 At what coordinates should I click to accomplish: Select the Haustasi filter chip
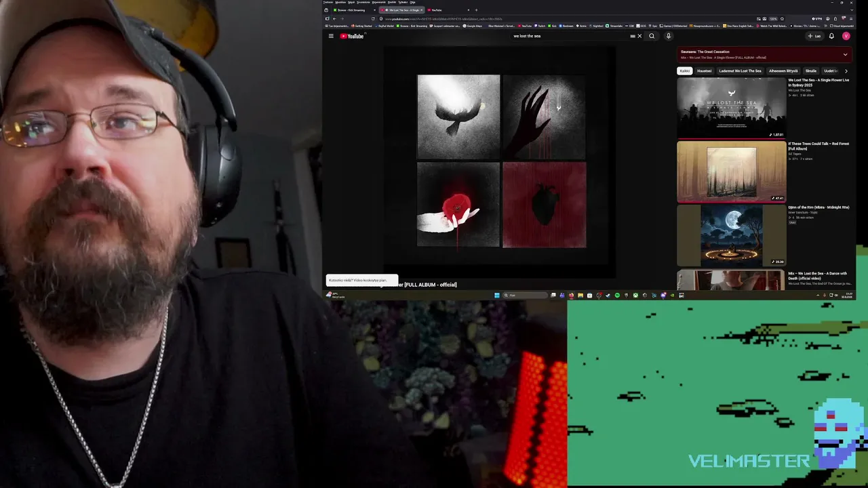[x=704, y=70]
